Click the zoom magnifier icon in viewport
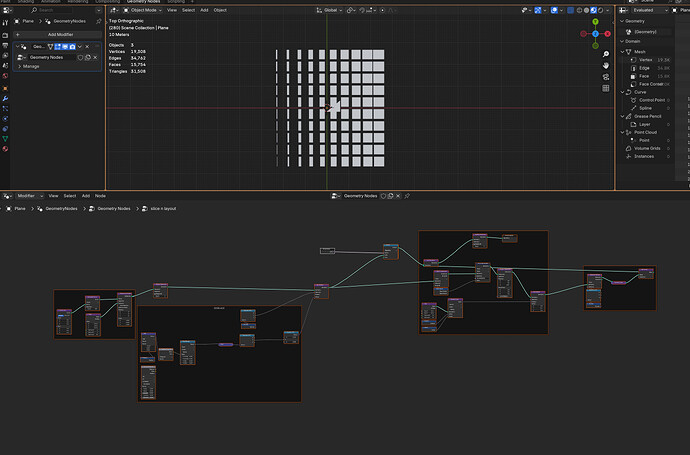The height and width of the screenshot is (455, 690). [x=606, y=54]
